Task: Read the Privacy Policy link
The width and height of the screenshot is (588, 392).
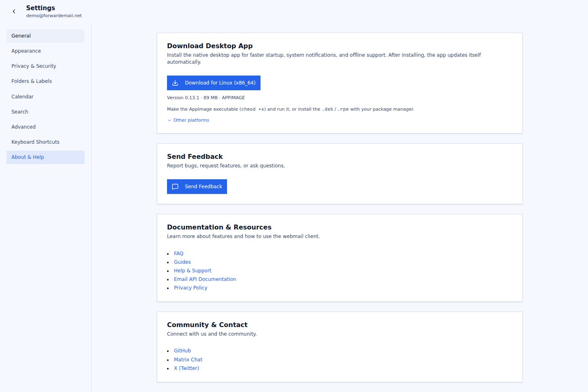Action: pos(191,288)
